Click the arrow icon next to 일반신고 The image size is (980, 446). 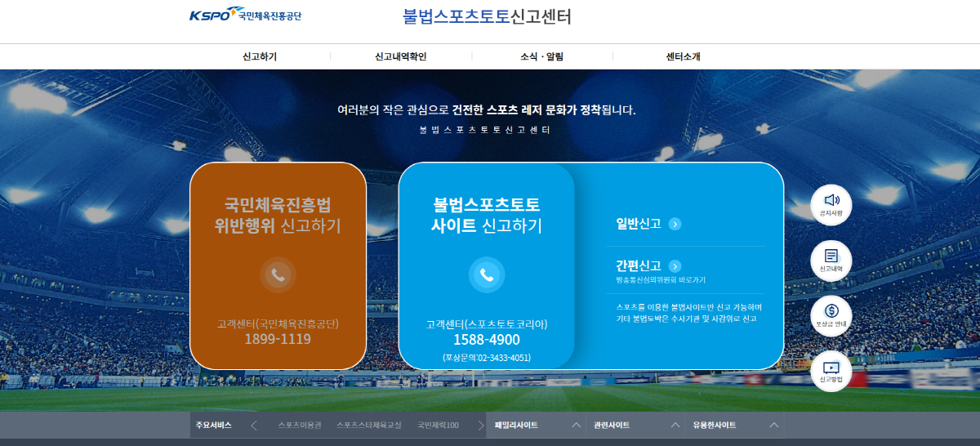click(x=675, y=224)
